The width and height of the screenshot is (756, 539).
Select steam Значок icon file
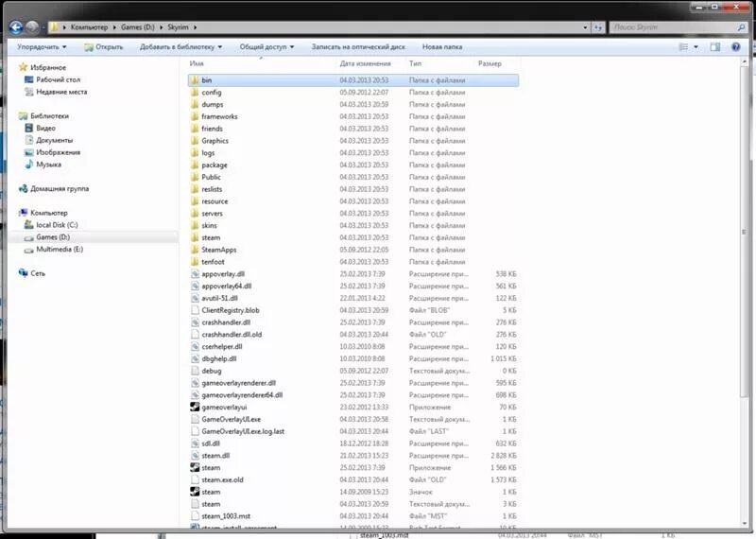tap(195, 492)
